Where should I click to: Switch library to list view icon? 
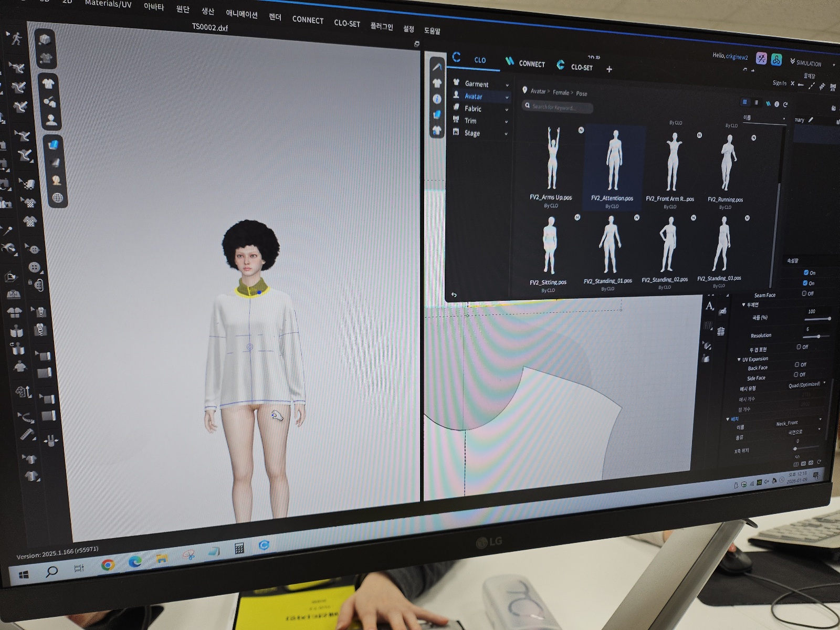(x=756, y=102)
